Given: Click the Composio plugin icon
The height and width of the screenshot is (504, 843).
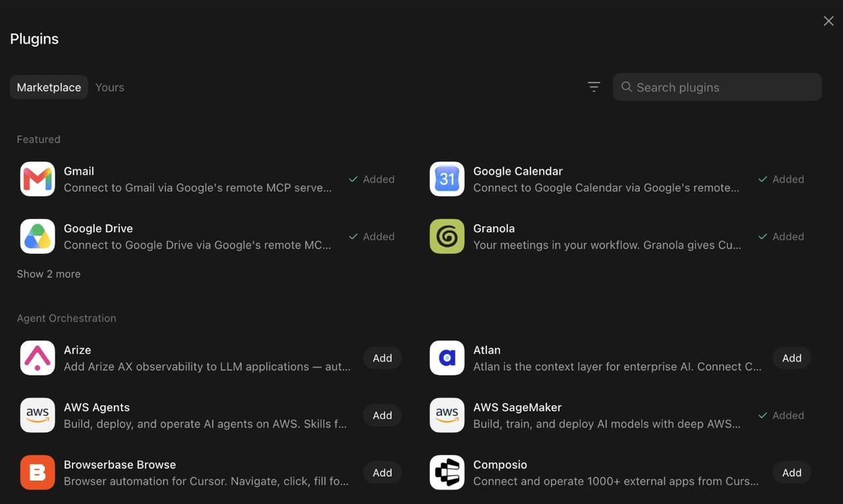Looking at the screenshot, I should click(447, 472).
